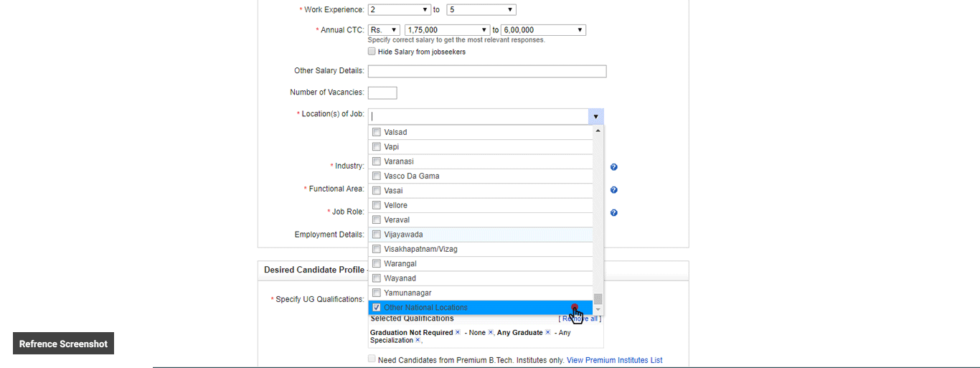Check the Varanasi location checkbox

[377, 161]
